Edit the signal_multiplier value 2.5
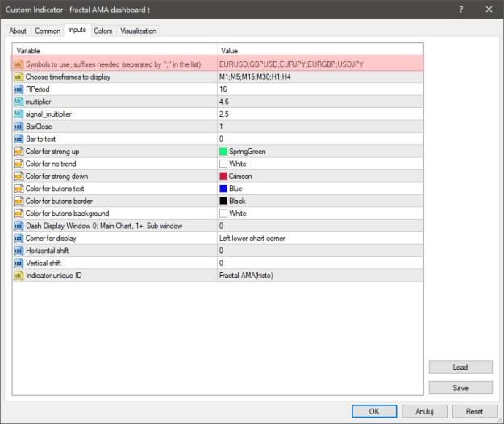This screenshot has width=504, height=424. click(x=320, y=114)
